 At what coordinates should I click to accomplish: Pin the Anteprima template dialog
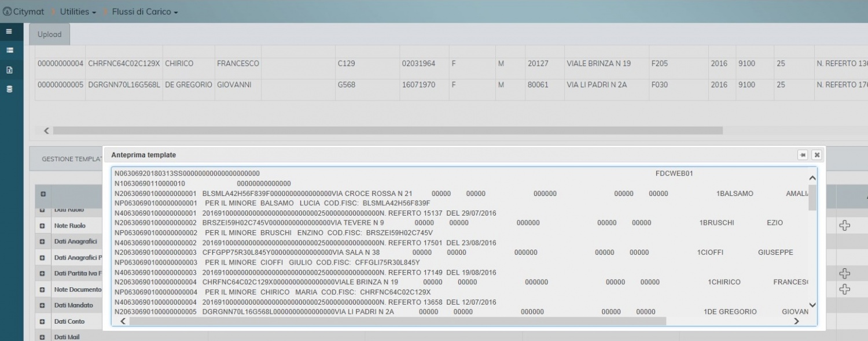click(803, 155)
